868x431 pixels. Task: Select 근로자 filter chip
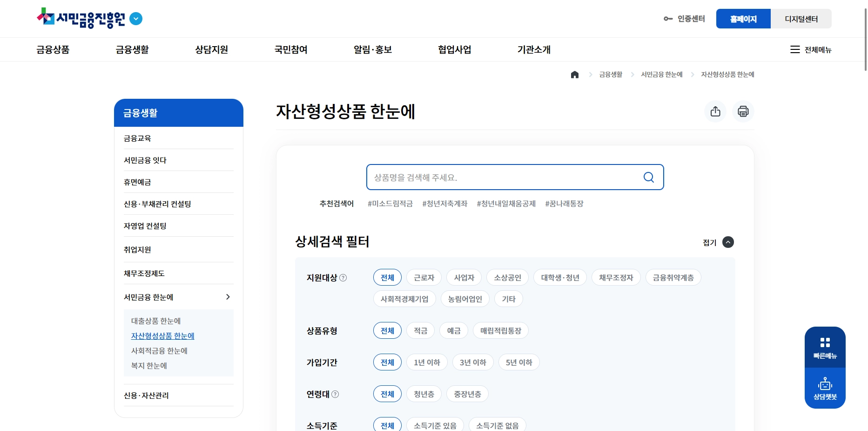pyautogui.click(x=424, y=278)
